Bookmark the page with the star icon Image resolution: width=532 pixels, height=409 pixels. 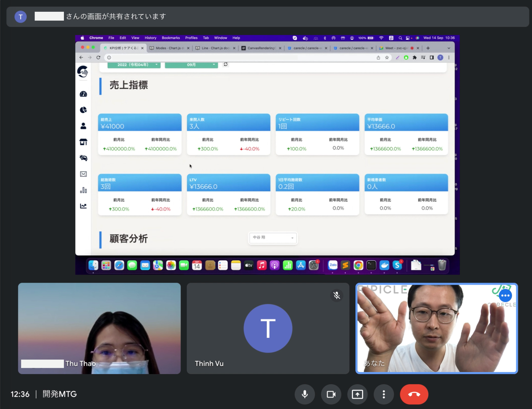pyautogui.click(x=387, y=58)
